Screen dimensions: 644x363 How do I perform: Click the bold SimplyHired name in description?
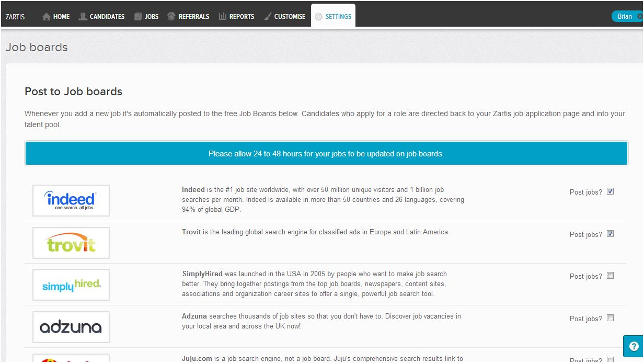[202, 274]
